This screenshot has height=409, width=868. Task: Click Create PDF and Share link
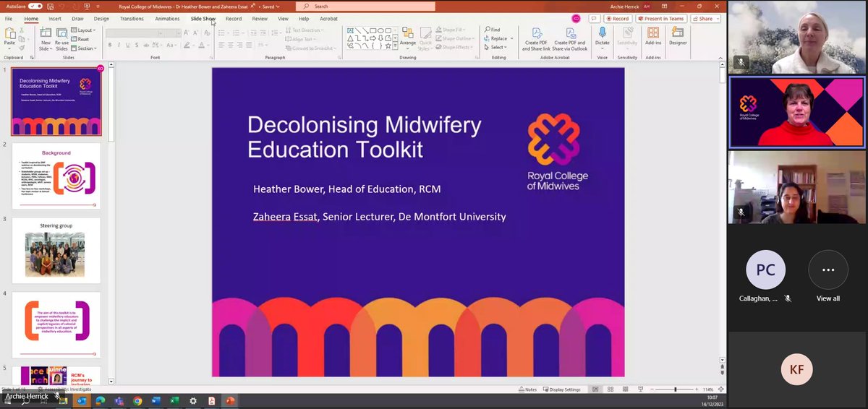click(x=536, y=39)
